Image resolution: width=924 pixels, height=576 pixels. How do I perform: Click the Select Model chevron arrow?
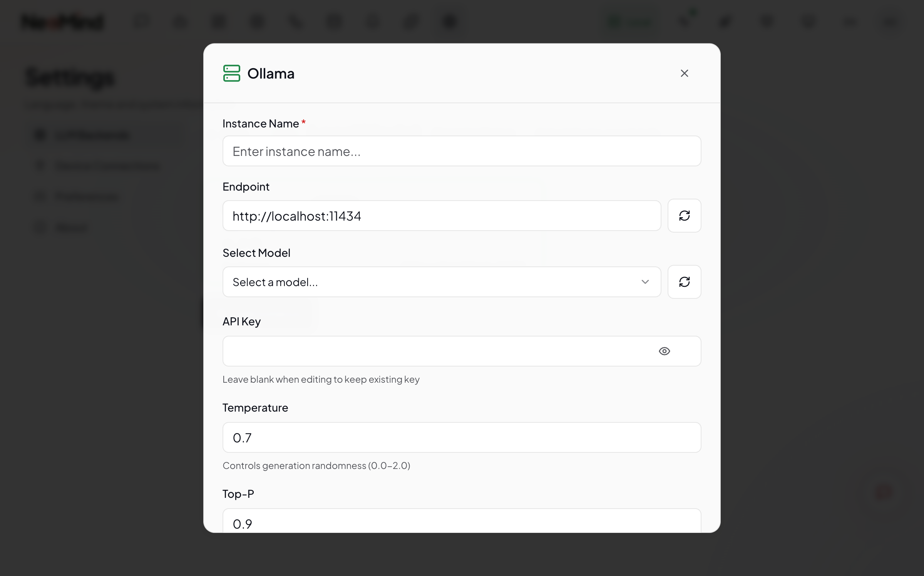coord(645,282)
